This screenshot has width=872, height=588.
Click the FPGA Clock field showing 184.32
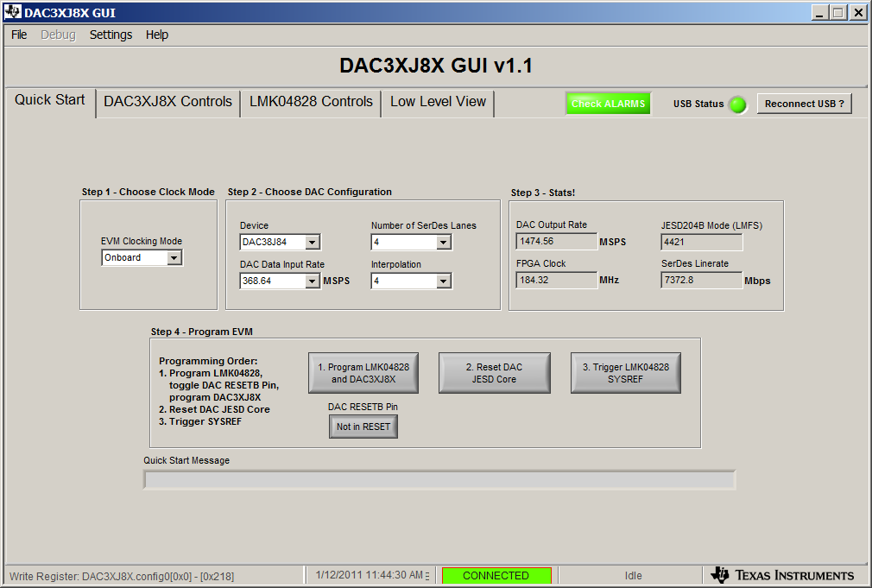click(x=557, y=281)
